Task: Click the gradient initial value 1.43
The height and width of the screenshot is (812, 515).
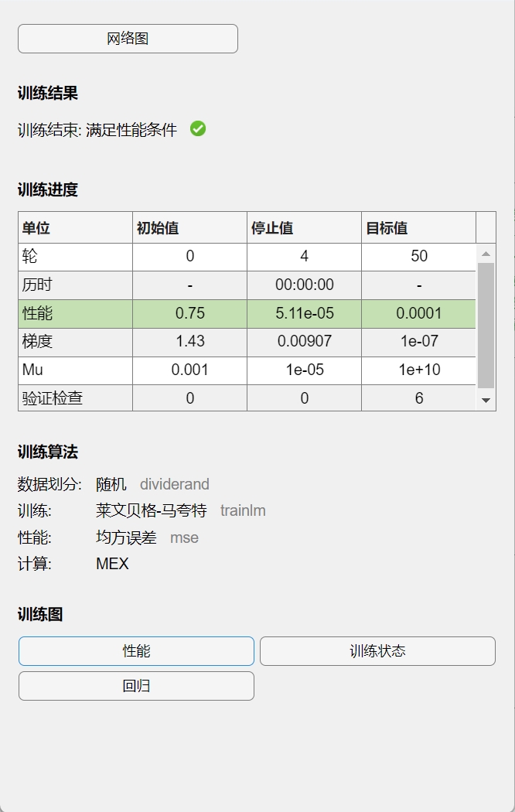Action: [x=189, y=342]
